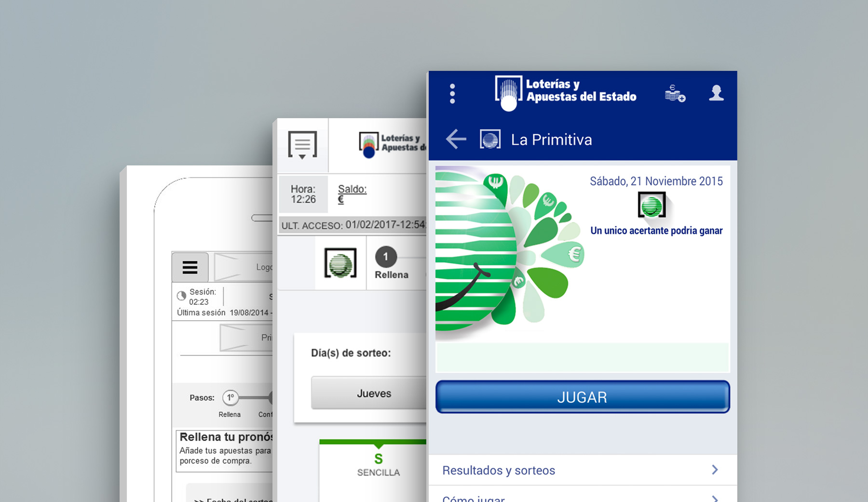Open the Cómo jugar row
This screenshot has width=868, height=502.
(583, 494)
